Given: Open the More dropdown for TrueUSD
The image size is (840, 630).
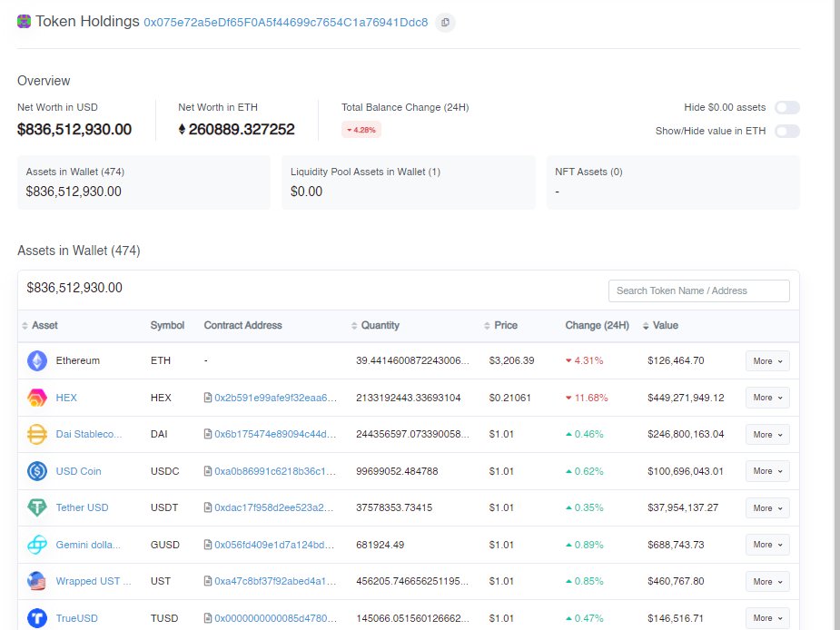Looking at the screenshot, I should tap(767, 617).
